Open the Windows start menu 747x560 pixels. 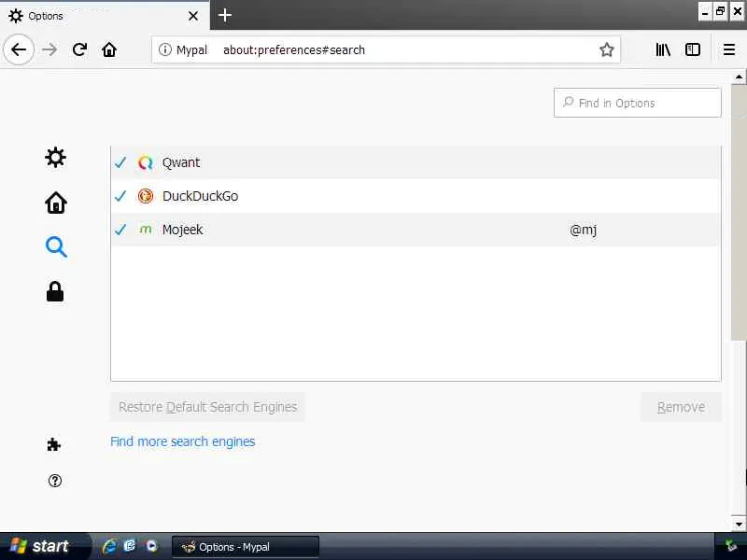pyautogui.click(x=44, y=546)
